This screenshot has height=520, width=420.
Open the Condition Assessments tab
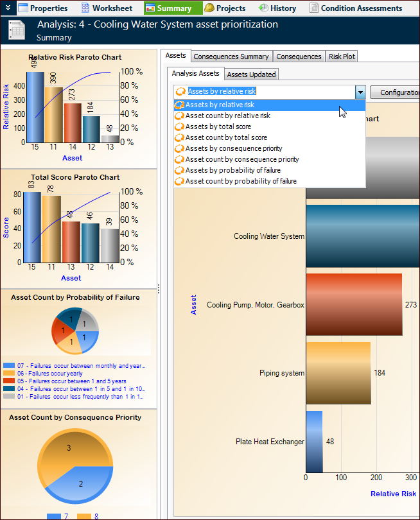(356, 8)
